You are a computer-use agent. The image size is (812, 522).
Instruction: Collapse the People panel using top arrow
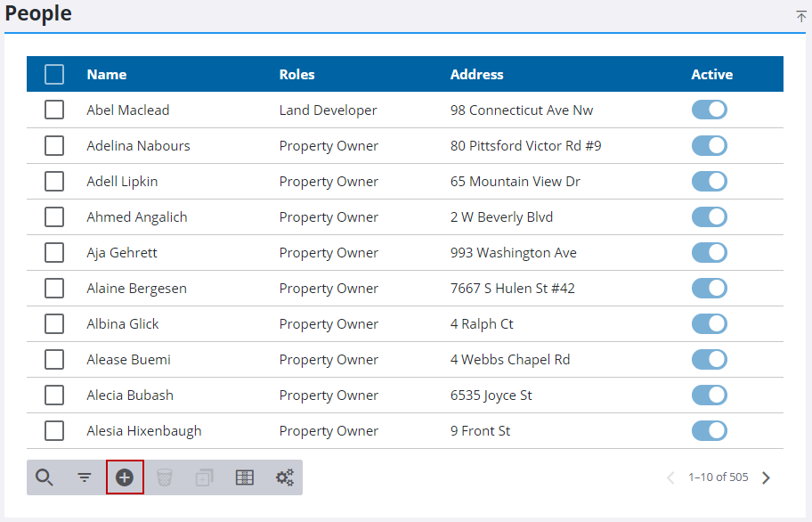[x=801, y=16]
